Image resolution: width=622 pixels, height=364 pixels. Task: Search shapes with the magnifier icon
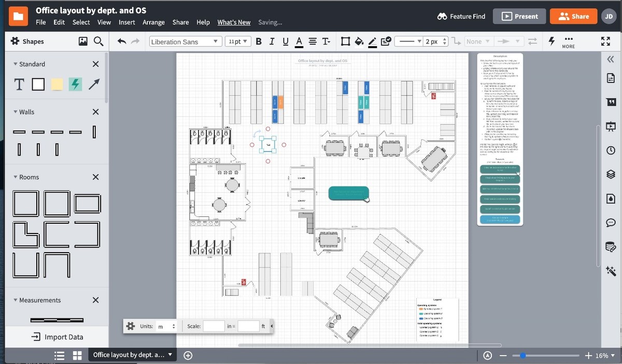[99, 41]
